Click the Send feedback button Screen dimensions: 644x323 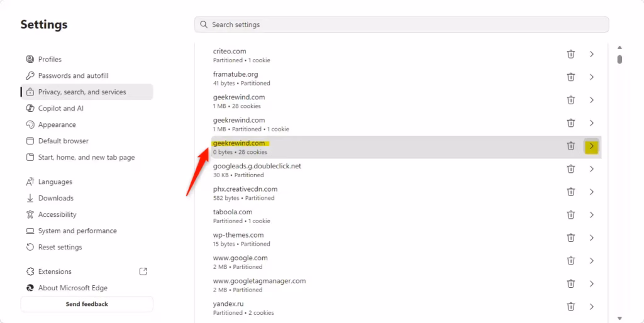coord(87,304)
